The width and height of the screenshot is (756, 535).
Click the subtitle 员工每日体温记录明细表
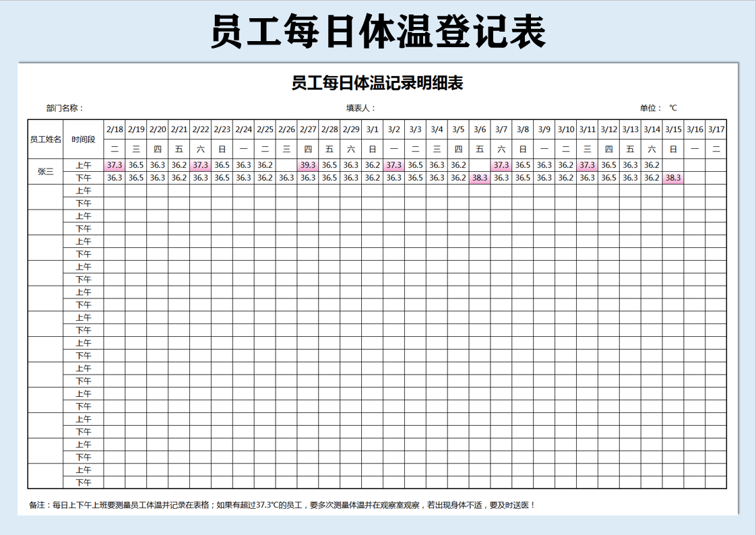coord(378,83)
